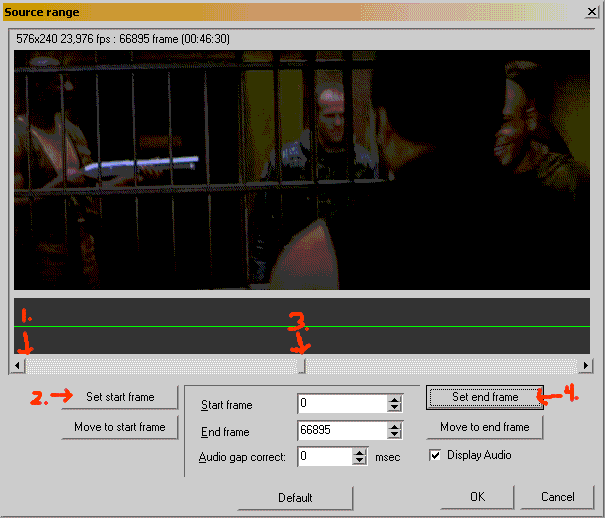Image resolution: width=605 pixels, height=518 pixels.
Task: Increment End frame using the up arrow
Action: tap(394, 426)
